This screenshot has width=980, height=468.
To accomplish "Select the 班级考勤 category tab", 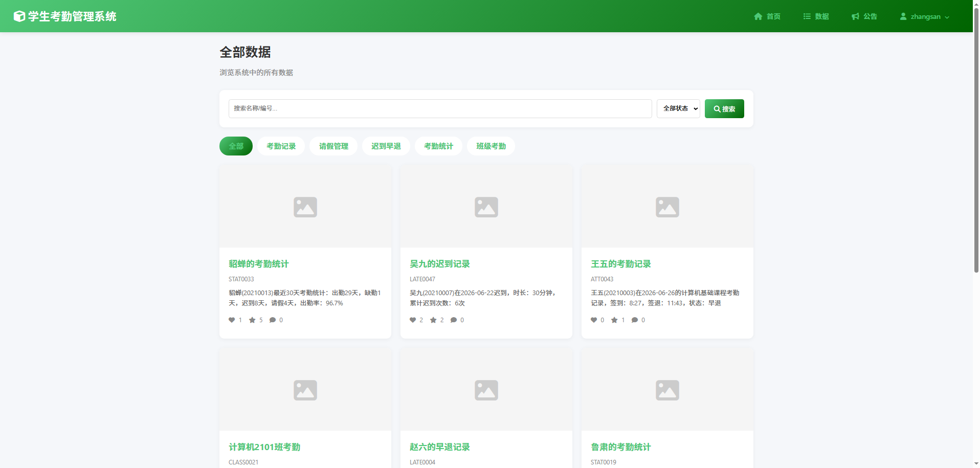I will tap(491, 146).
